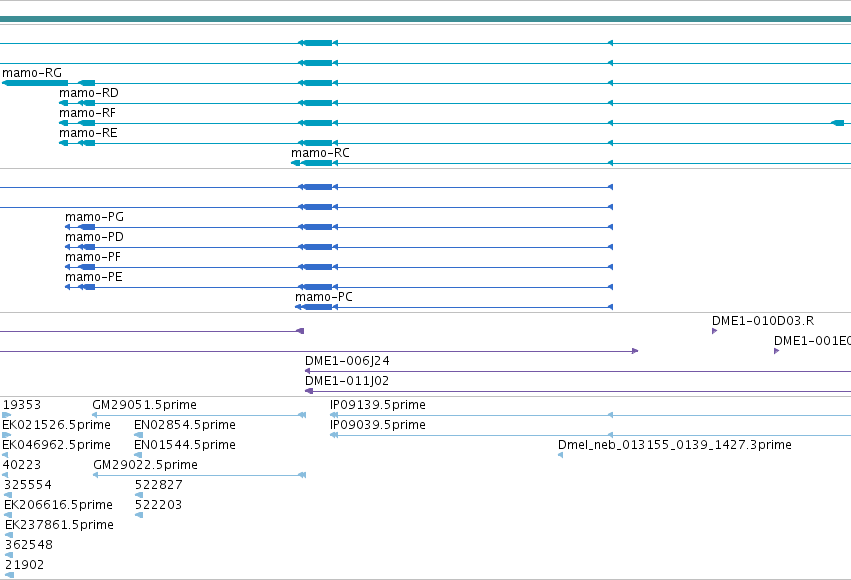Click the arrow glyph under Dmel_neb_013155_0139_1427.3prime

point(561,455)
